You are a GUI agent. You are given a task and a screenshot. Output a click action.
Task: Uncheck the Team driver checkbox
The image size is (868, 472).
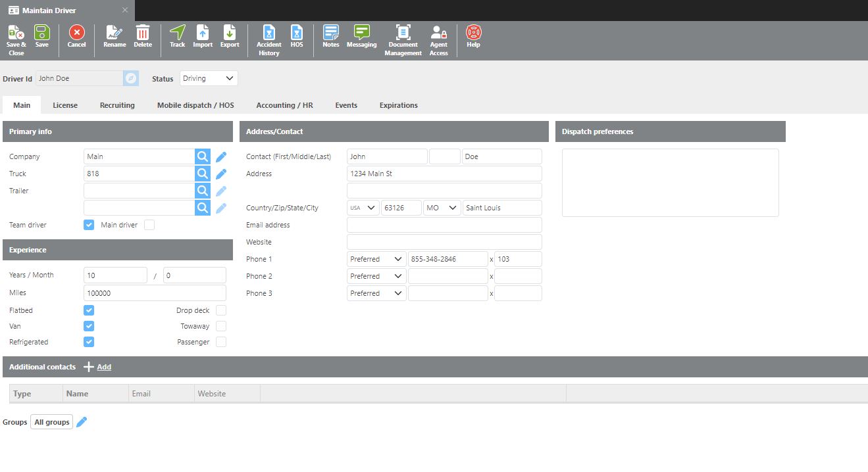[x=89, y=225]
